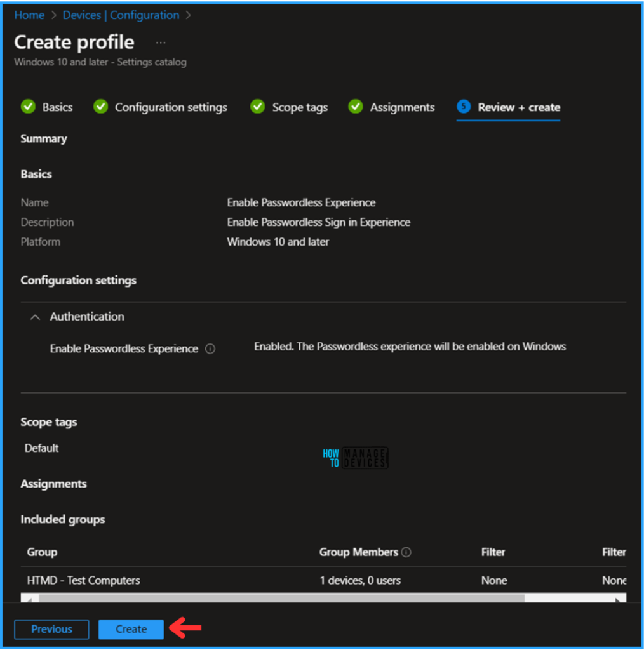Click the Included groups heading
This screenshot has height=650, width=644.
63,519
